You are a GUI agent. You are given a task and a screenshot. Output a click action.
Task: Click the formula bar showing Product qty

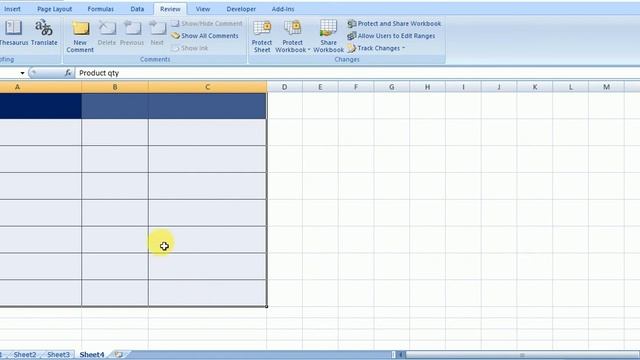pos(357,73)
